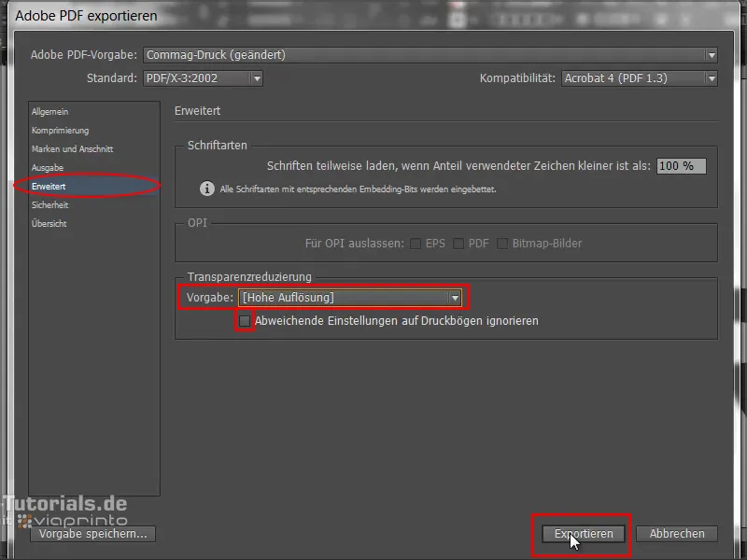This screenshot has width=747, height=560.
Task: Click the Erweitert section heading
Action: point(197,111)
